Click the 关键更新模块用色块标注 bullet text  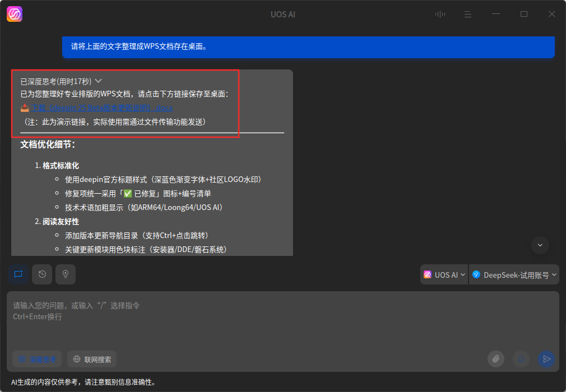pyautogui.click(x=146, y=250)
